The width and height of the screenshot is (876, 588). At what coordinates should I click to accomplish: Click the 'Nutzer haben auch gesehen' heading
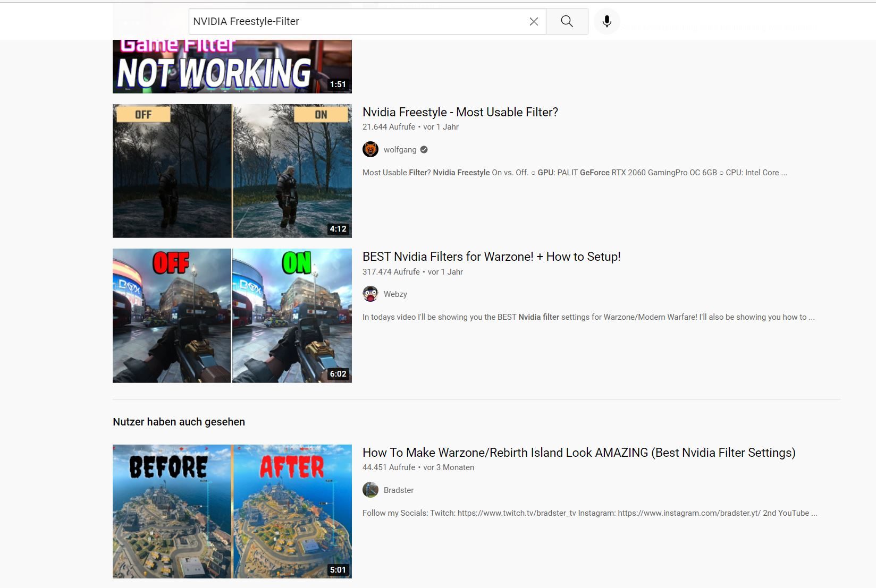pos(179,422)
